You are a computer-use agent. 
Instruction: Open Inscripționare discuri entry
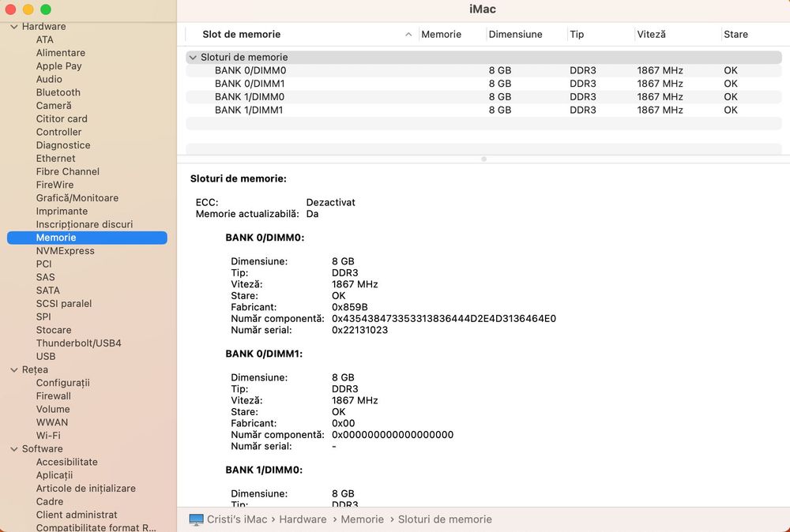pos(85,224)
